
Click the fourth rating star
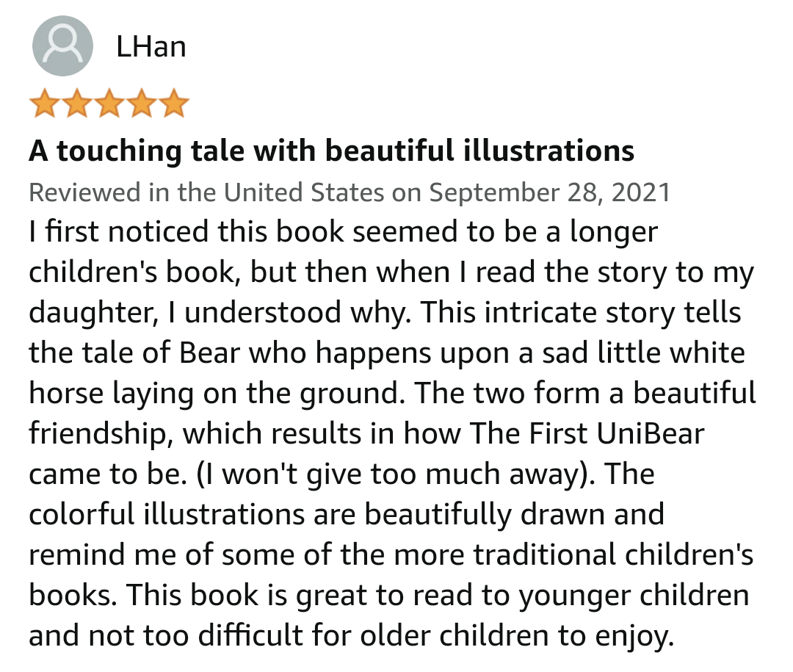[x=142, y=104]
